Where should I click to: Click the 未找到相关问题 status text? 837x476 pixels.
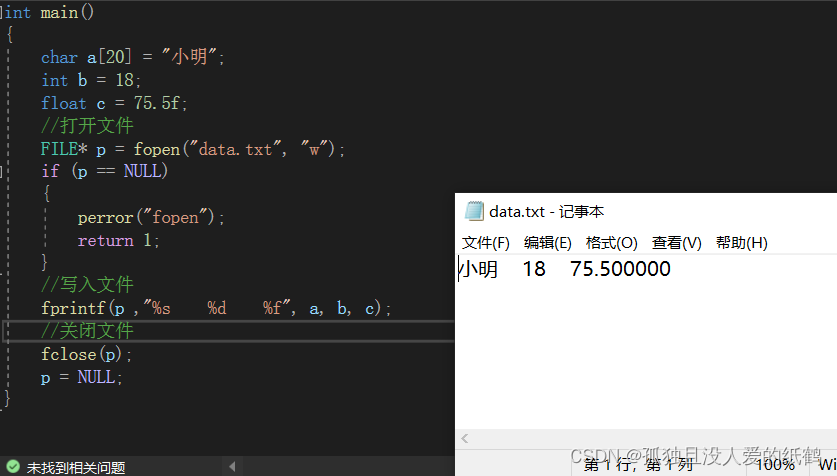pos(76,468)
